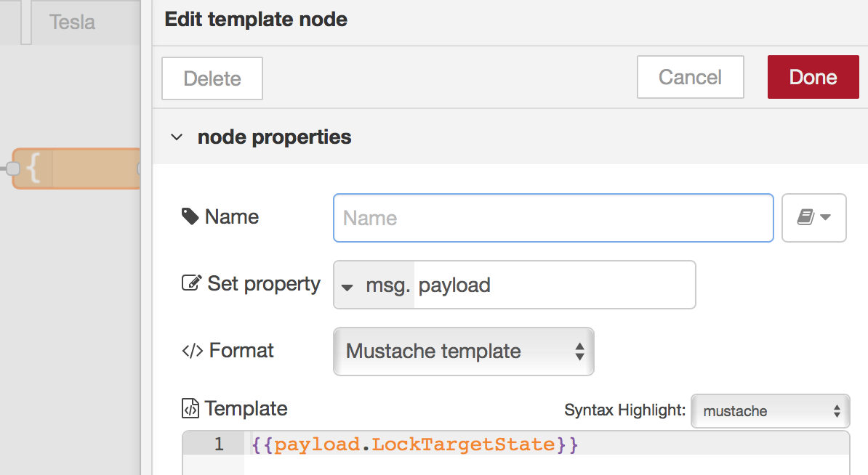Click the template node's left input port
This screenshot has height=475, width=868.
tap(12, 169)
